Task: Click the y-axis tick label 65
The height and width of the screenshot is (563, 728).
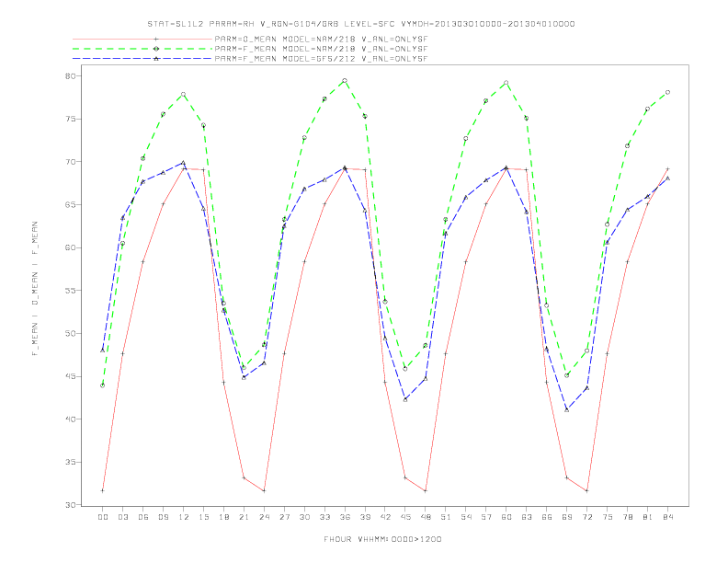Action: (x=70, y=204)
